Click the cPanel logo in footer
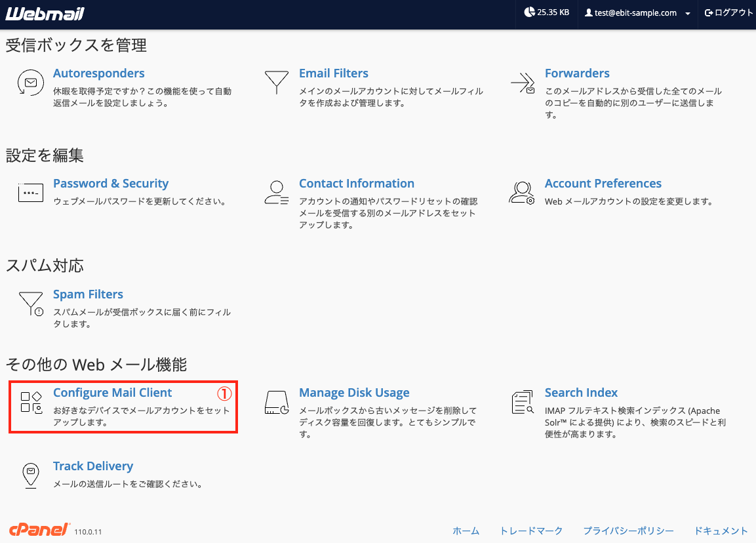This screenshot has height=543, width=756. point(39,529)
